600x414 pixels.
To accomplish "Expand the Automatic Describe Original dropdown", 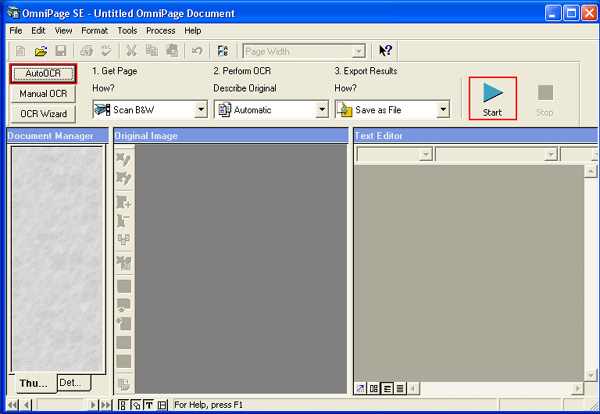I will [320, 109].
